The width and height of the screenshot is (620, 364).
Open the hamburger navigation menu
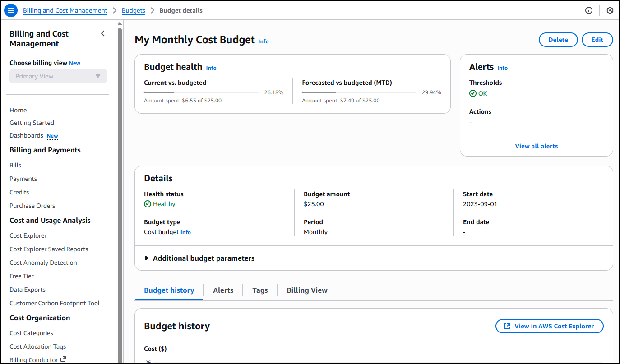[x=11, y=10]
